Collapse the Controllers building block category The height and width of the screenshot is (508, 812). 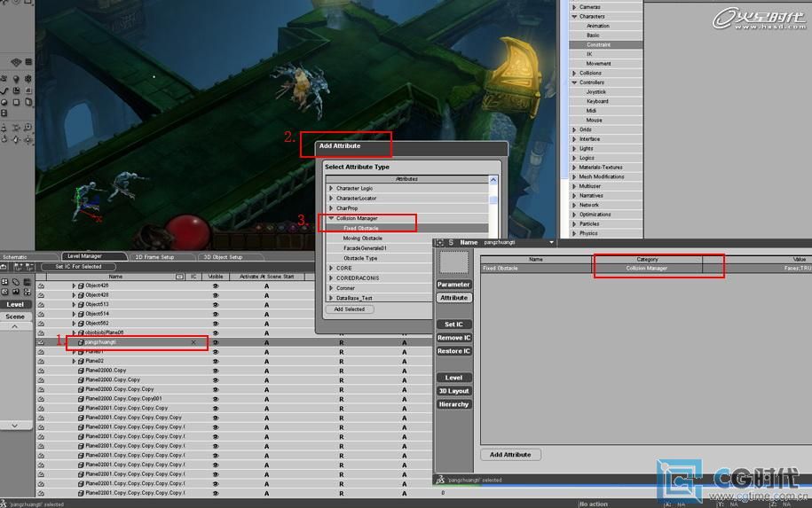pos(574,82)
